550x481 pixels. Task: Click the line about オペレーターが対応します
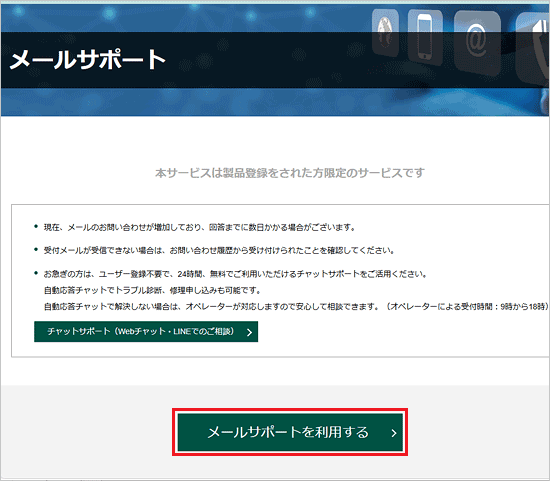click(296, 307)
